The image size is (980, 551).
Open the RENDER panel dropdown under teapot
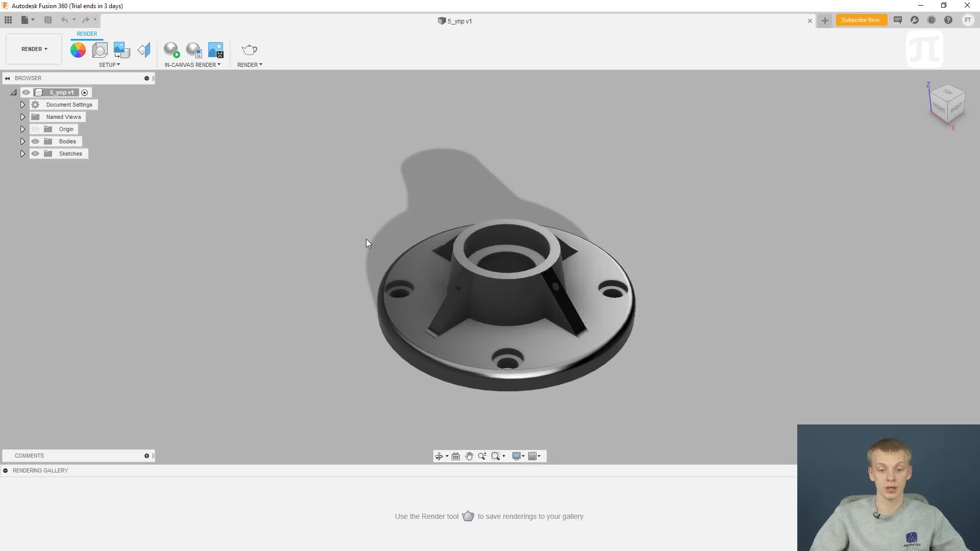coord(250,65)
